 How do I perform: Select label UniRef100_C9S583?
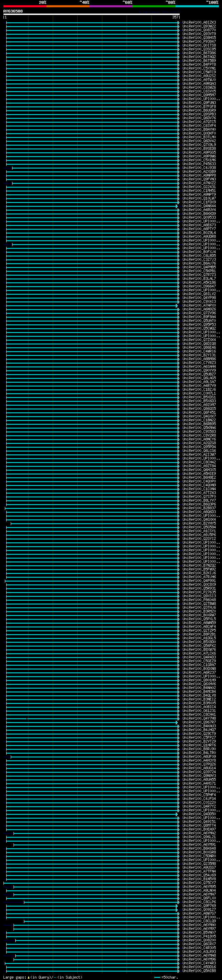click(199, 431)
